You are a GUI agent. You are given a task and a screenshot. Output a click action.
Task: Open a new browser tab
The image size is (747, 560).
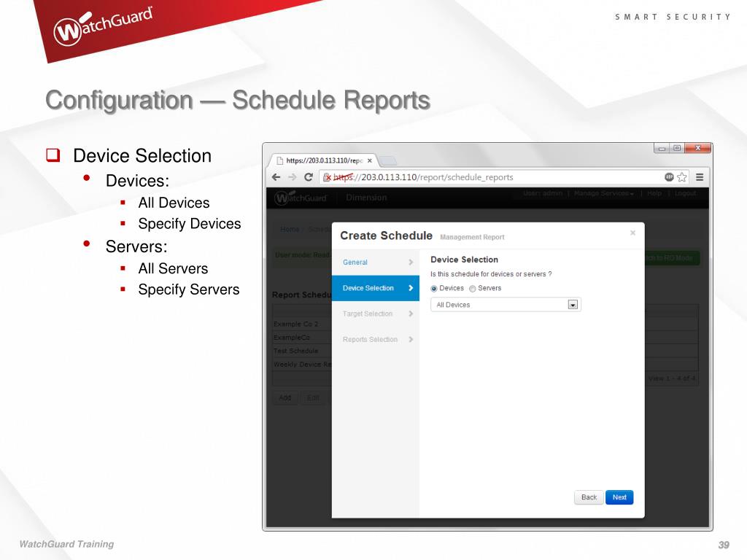coord(388,160)
